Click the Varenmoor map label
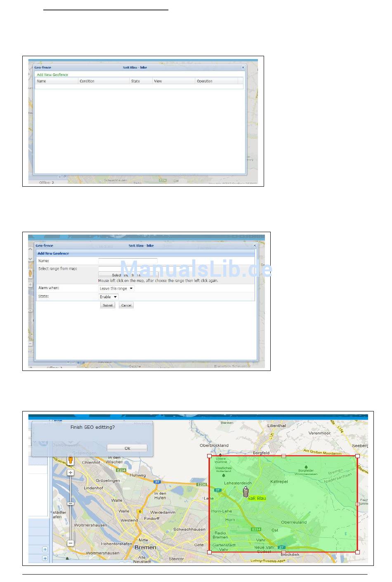This screenshot has height=582, width=392. pos(320,433)
